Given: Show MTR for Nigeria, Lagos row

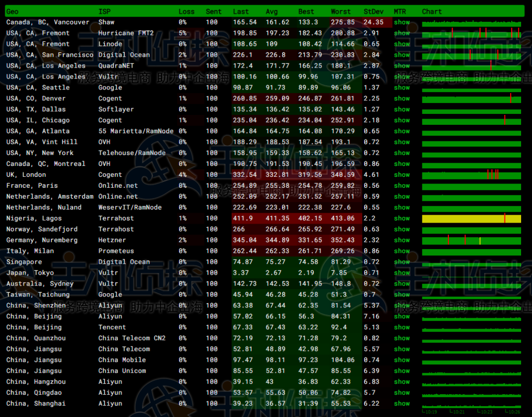Looking at the screenshot, I should [x=402, y=218].
